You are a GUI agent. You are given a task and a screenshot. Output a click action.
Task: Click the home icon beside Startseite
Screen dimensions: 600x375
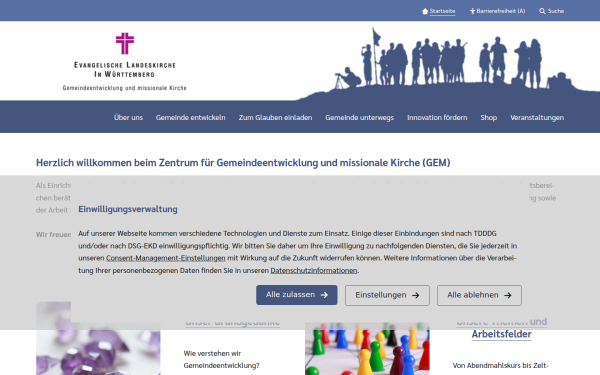425,11
